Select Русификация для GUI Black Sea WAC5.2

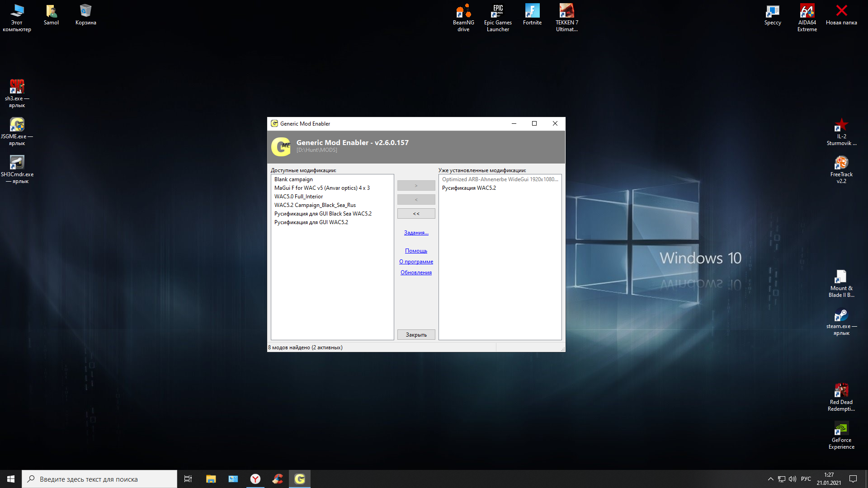point(332,214)
